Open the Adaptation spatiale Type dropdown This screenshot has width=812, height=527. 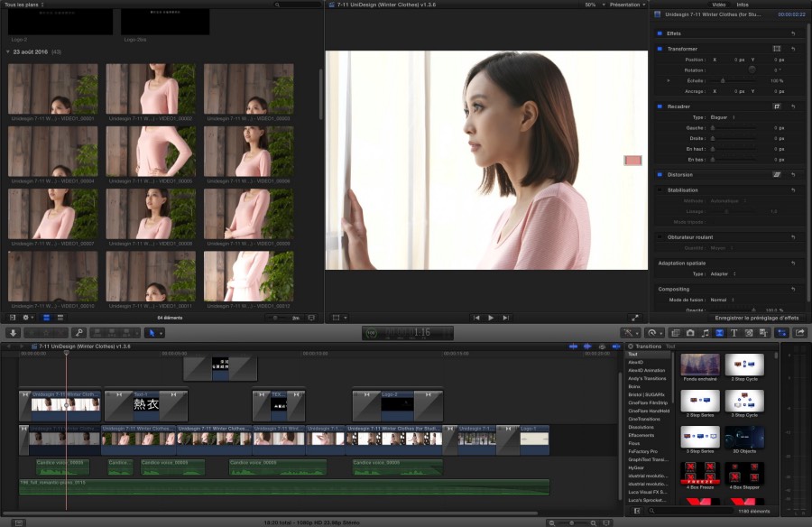(x=724, y=273)
